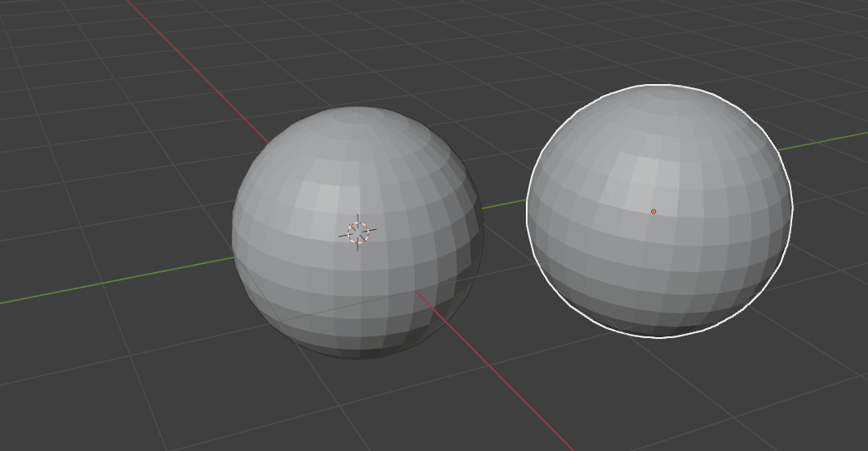Select the unselected sphere on the left

[x=289, y=272]
